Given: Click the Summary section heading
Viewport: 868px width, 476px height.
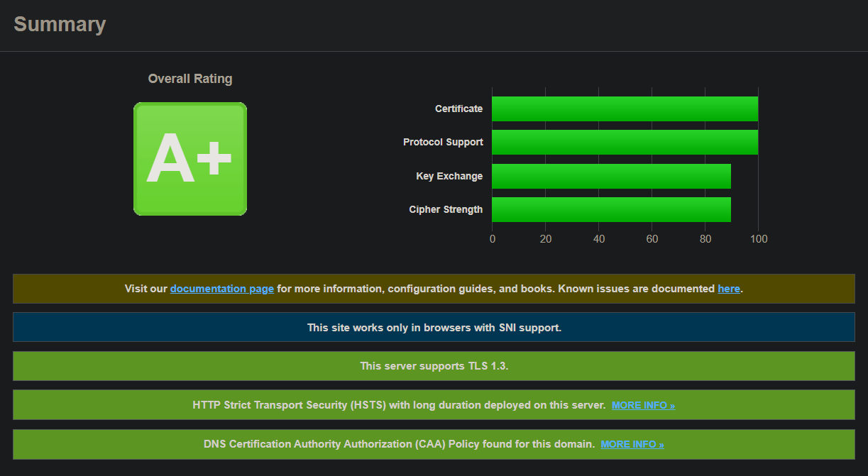Looking at the screenshot, I should [60, 24].
